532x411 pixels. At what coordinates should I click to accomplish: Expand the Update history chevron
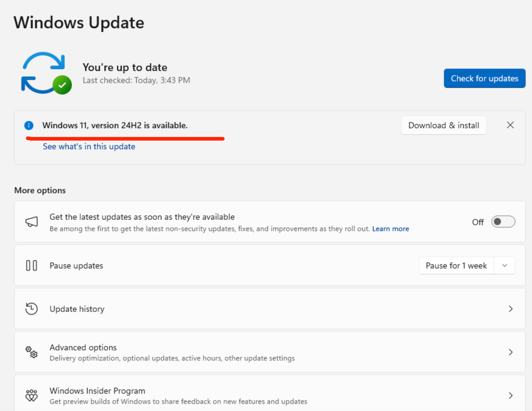click(x=510, y=309)
